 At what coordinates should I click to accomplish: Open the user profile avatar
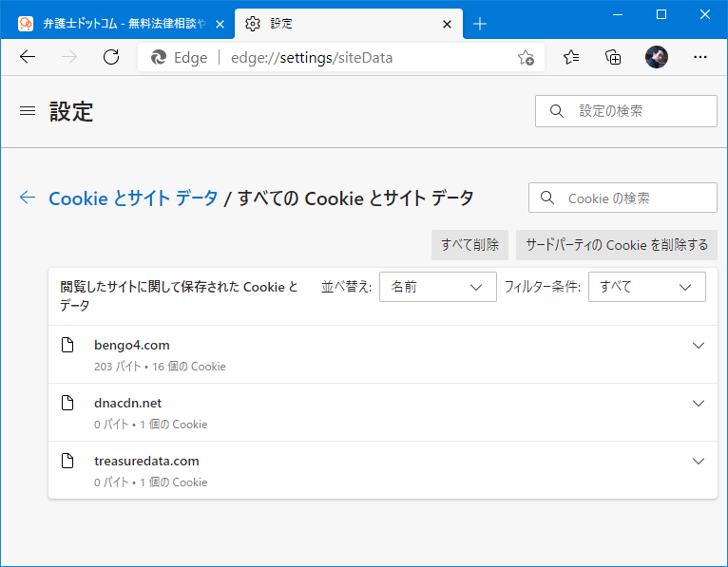tap(657, 57)
